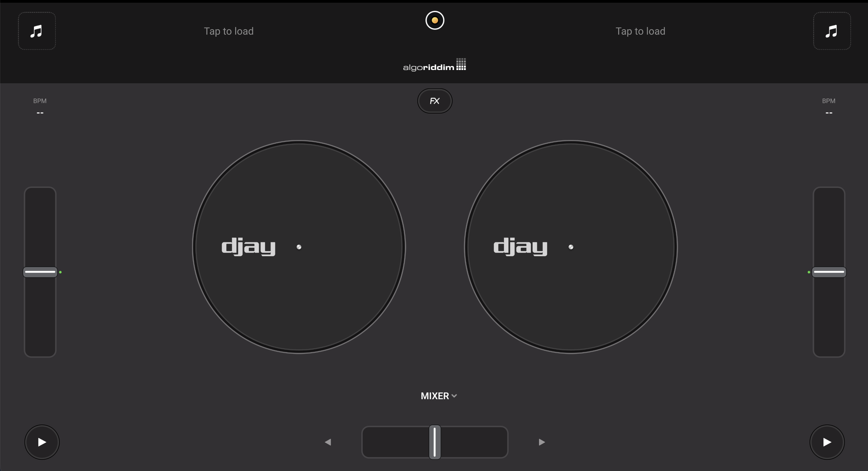Click the left crossfader arrow

pos(328,442)
